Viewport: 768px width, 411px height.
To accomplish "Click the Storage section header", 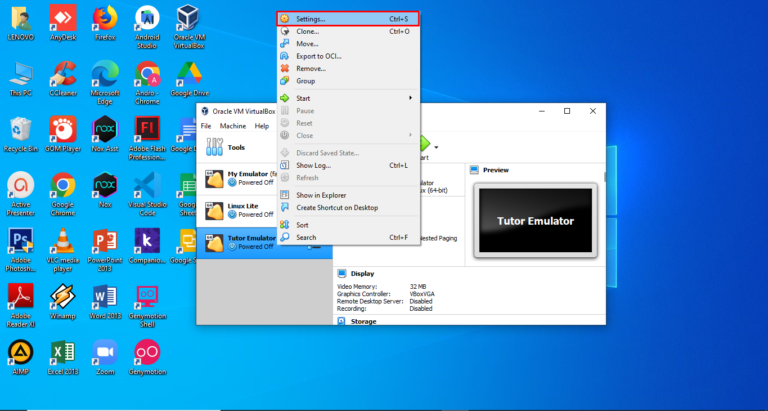I will [363, 321].
